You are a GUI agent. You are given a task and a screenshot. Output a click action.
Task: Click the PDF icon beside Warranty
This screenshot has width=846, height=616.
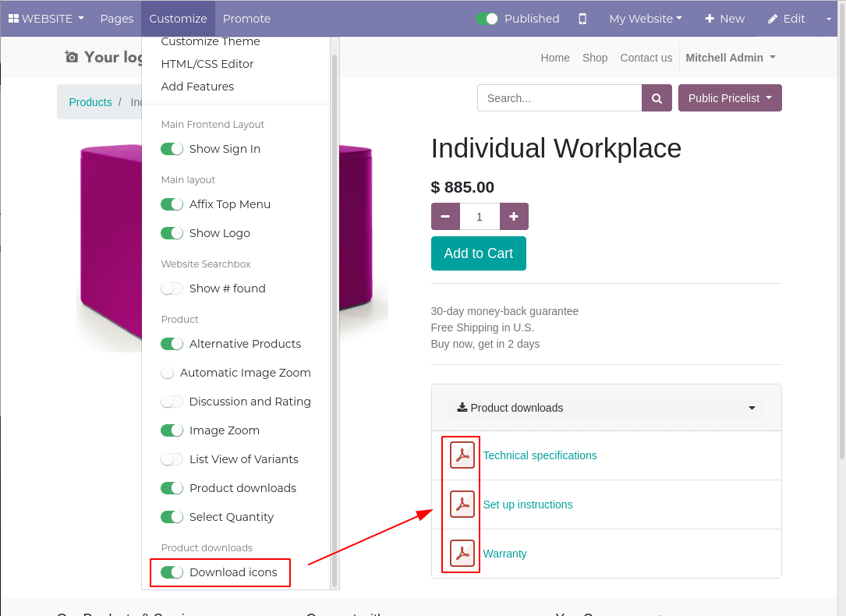[x=462, y=554]
